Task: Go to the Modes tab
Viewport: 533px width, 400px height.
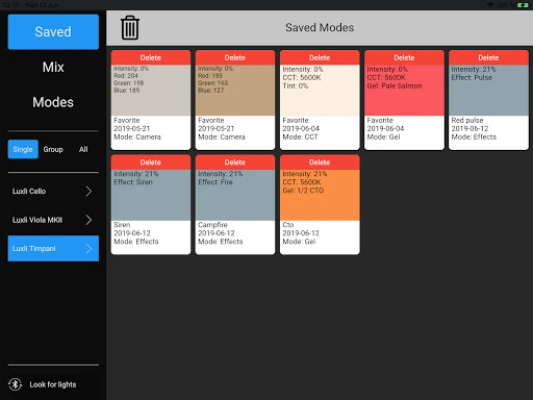Action: 53,102
